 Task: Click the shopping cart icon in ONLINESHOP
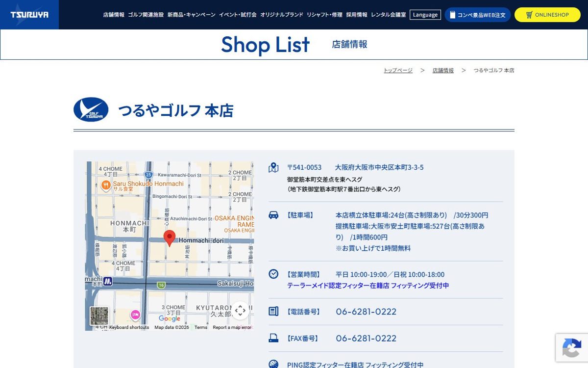529,15
